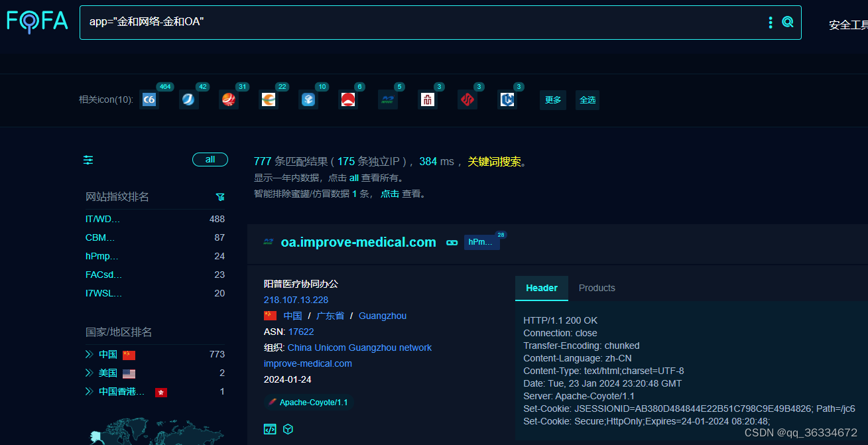Select the dark wave logo icon with 5
Image resolution: width=868 pixels, height=445 pixels.
click(x=388, y=100)
